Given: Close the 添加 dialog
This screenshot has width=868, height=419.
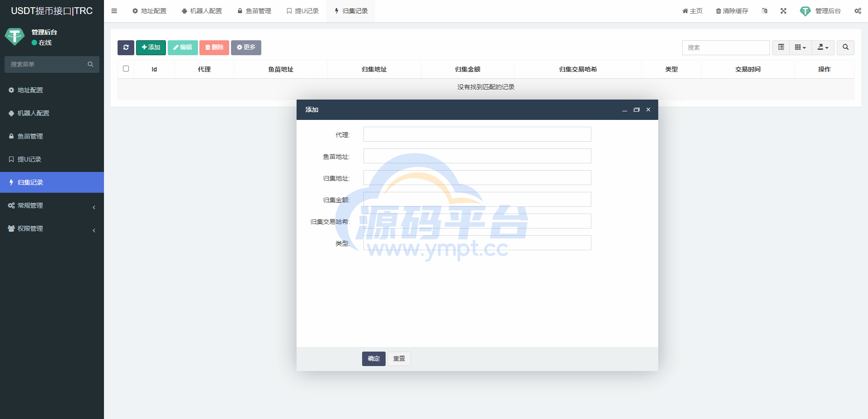Looking at the screenshot, I should click(x=648, y=110).
